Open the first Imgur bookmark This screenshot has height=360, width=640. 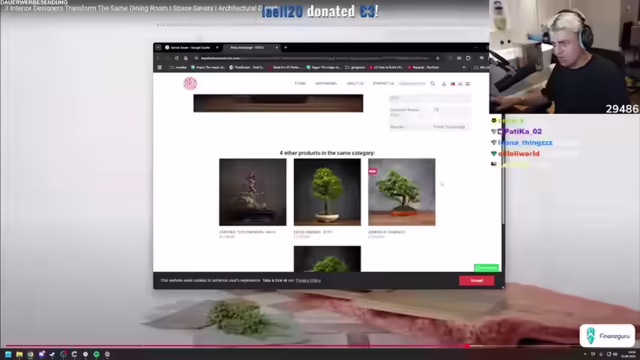208,67
